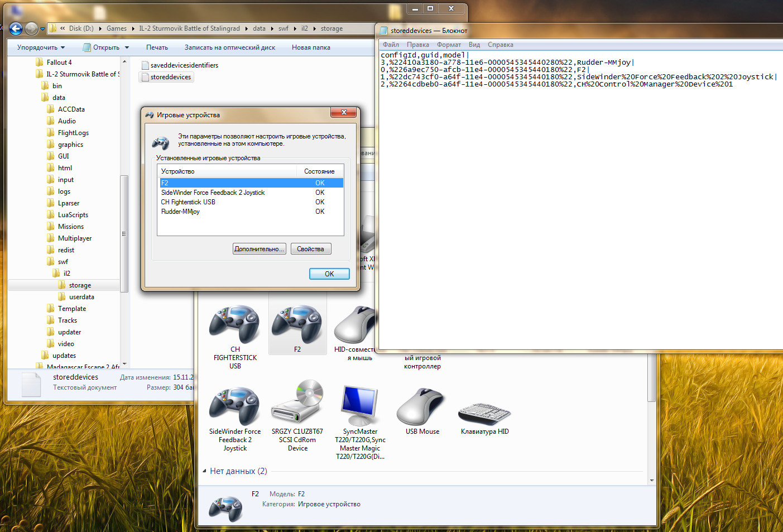
Task: Click OK in Игровые устройства dialog
Action: coord(329,274)
